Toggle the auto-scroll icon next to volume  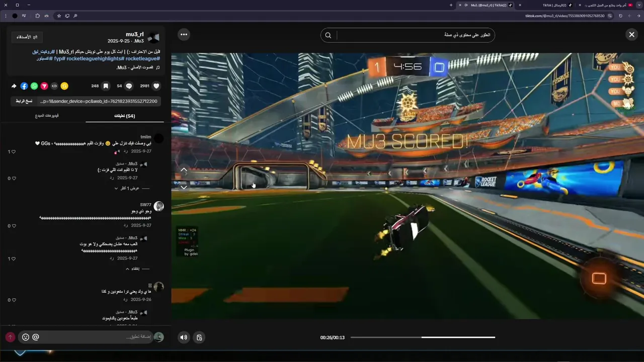199,337
